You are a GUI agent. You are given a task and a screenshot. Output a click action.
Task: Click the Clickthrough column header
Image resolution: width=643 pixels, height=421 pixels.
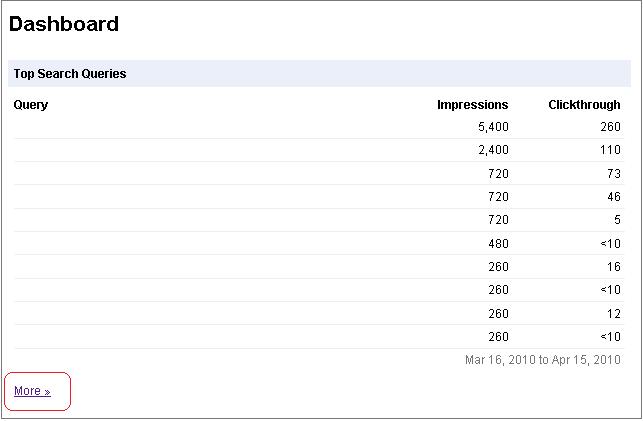(x=584, y=105)
